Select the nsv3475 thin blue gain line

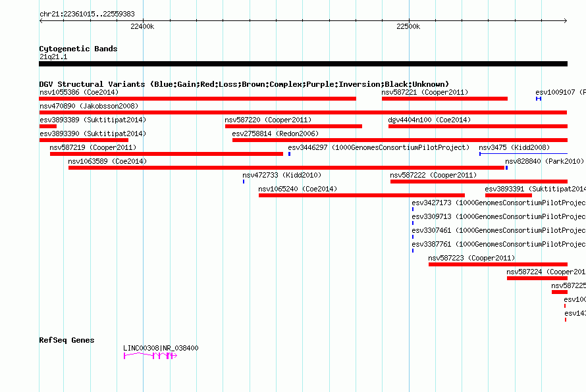pos(523,154)
